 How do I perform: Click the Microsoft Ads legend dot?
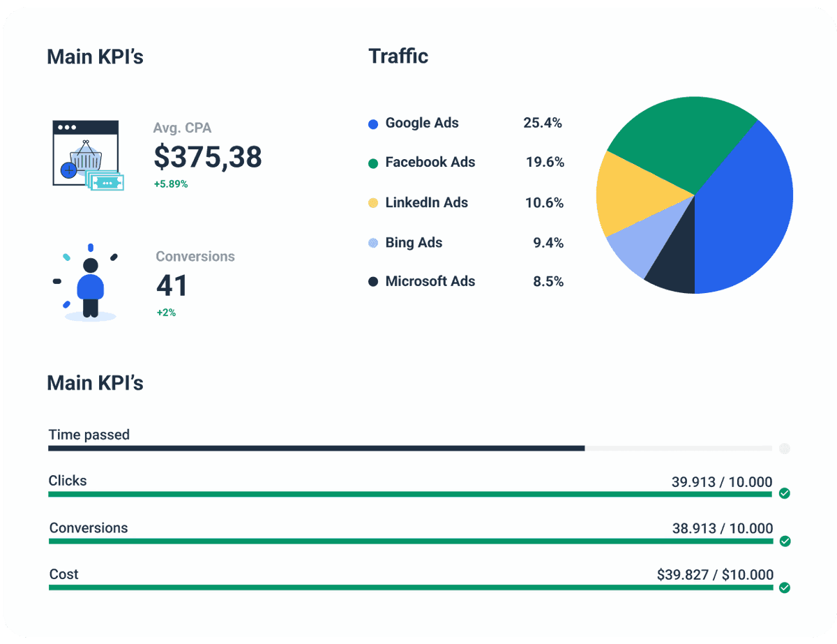pos(375,281)
